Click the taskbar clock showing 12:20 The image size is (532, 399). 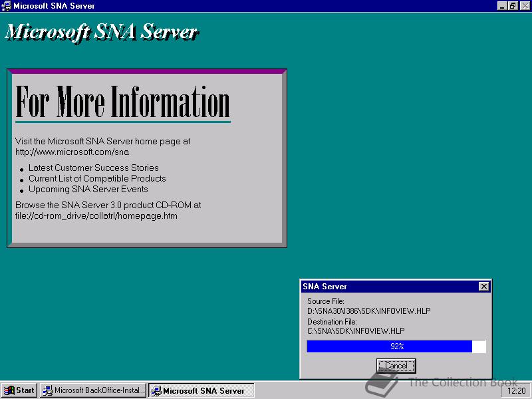(x=517, y=391)
